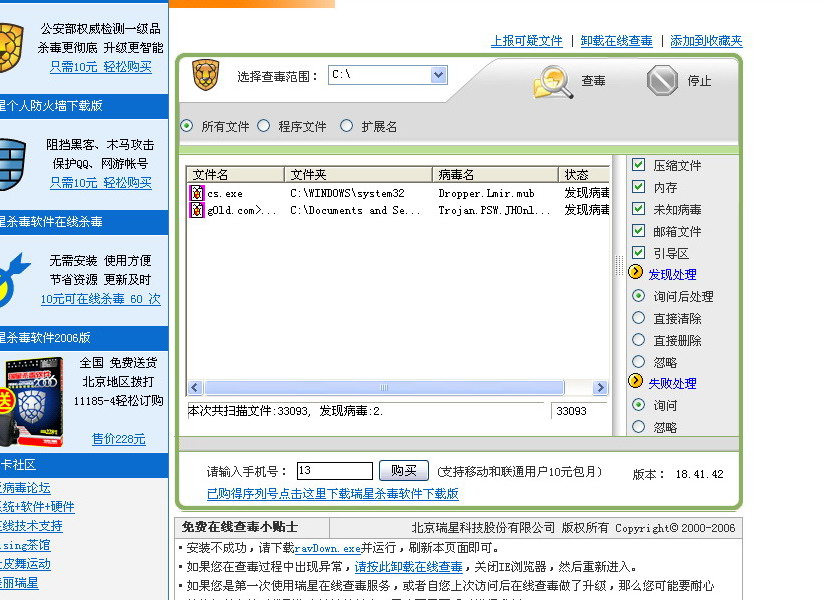Click the 状态 column header
This screenshot has height=600, width=826.
[x=584, y=174]
